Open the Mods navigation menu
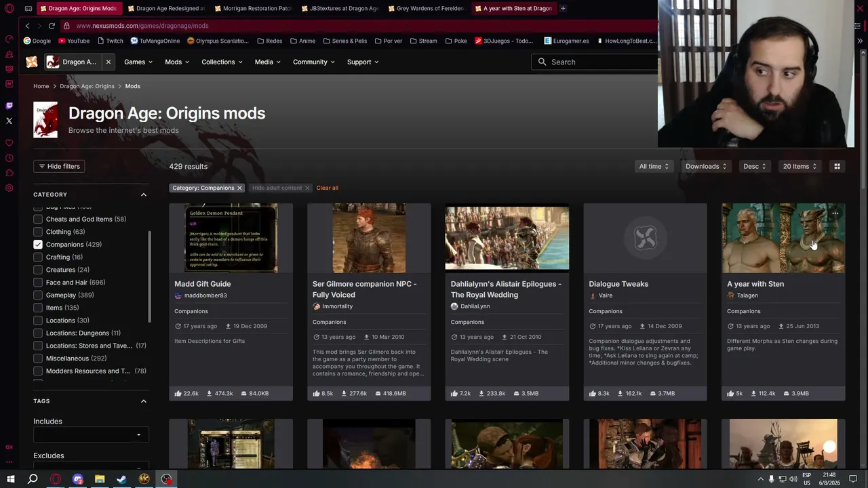Screen dimensions: 868x488 (177, 62)
